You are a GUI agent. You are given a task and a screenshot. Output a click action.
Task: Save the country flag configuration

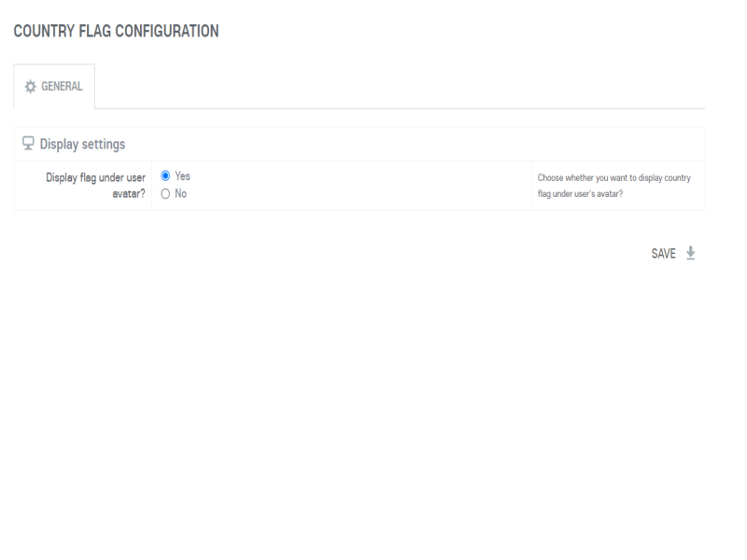click(673, 253)
